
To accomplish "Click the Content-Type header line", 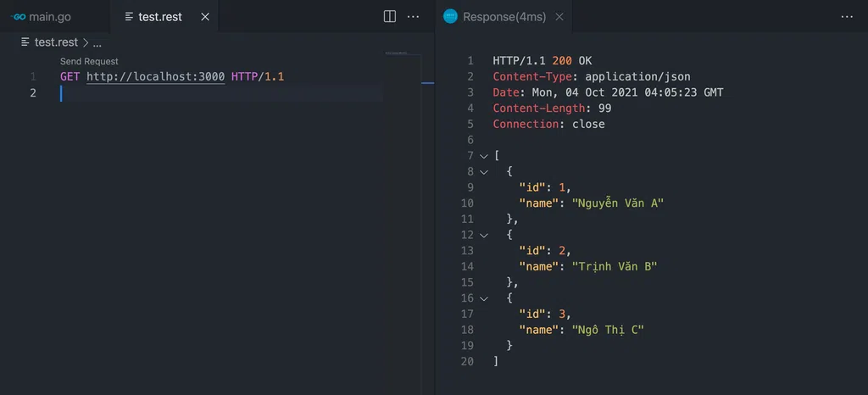I will pos(591,76).
